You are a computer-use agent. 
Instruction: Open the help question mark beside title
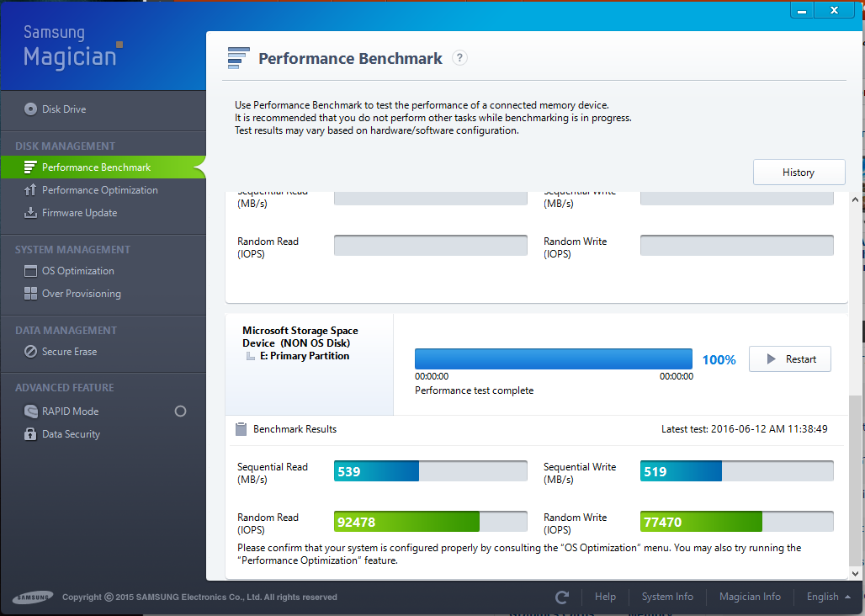(x=459, y=57)
